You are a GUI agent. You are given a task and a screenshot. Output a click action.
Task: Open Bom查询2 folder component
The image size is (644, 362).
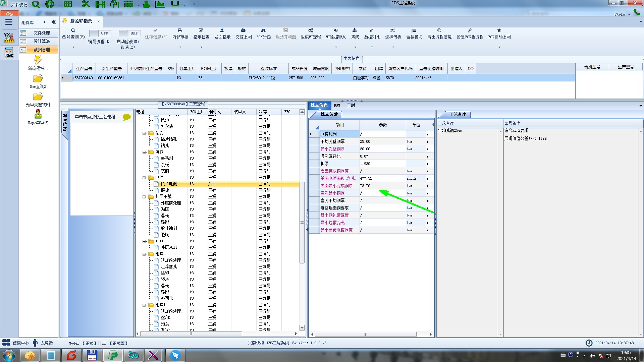(x=38, y=81)
